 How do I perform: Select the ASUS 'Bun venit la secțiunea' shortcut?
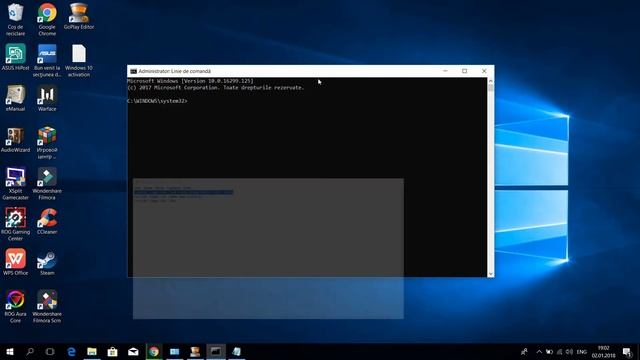click(47, 61)
